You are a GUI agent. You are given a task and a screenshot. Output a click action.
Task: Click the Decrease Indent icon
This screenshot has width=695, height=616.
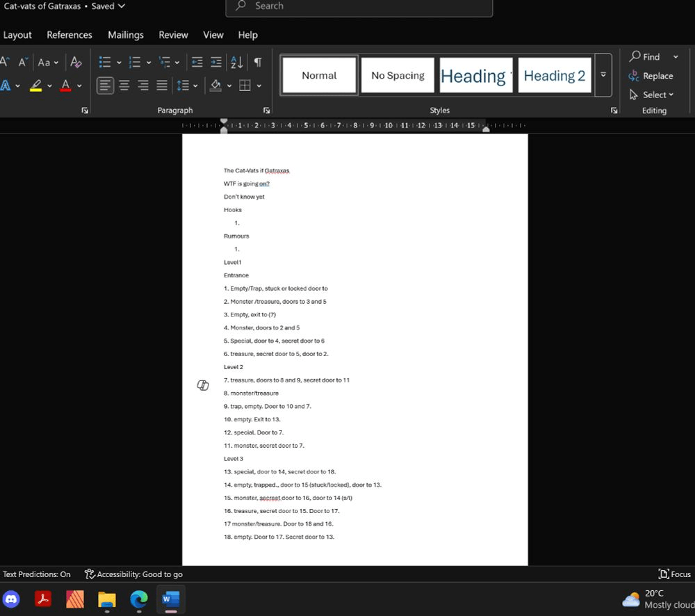tap(197, 63)
